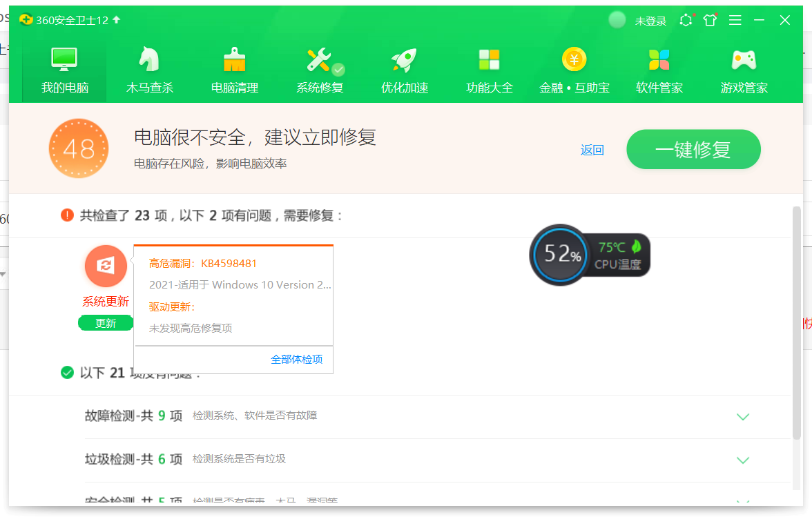Click the 返回 back link
The height and width of the screenshot is (517, 812).
tap(592, 150)
